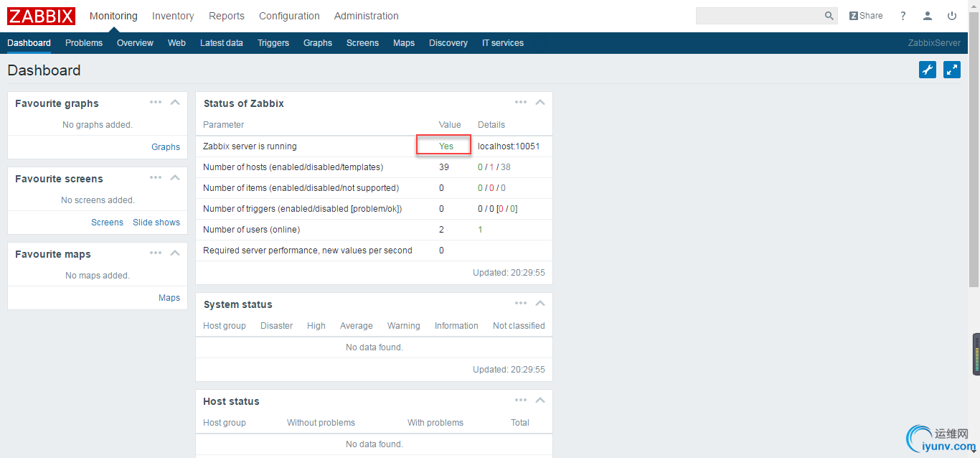This screenshot has width=980, height=458.
Task: Edit dashboard with wrench icon
Action: 928,70
